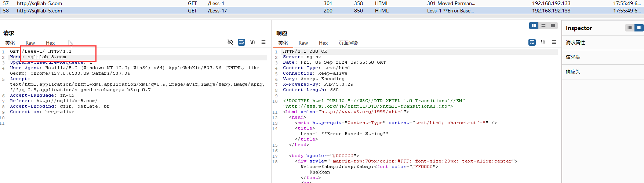Select stacked top-bottom layout icon
Viewport: 644px width, 183px height.
[543, 26]
